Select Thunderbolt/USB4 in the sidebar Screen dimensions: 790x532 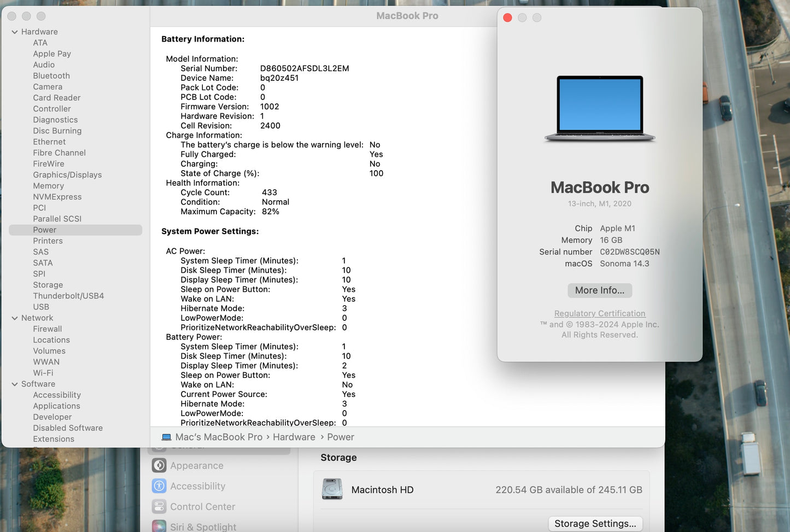pos(68,296)
